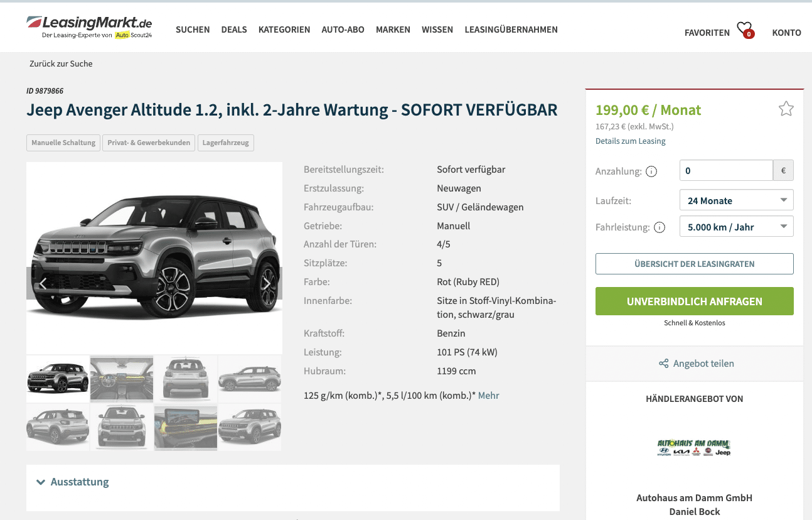Click the Autohaus am Damm dealer logo
The width and height of the screenshot is (812, 520).
pos(694,448)
